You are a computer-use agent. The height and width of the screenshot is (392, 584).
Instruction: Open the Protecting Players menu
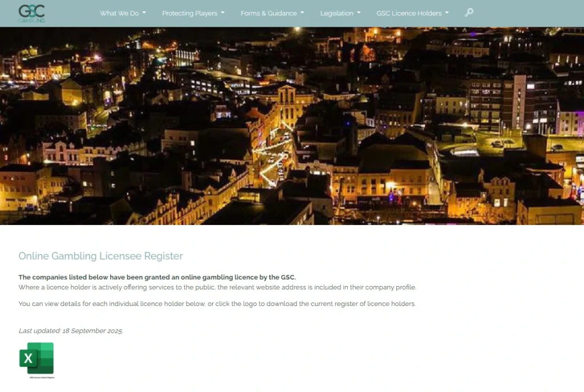pos(189,13)
